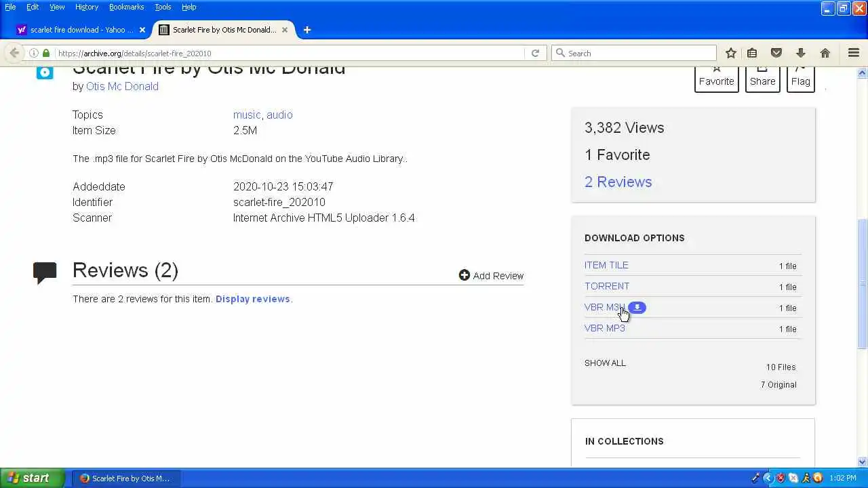Go to Home via house icon
This screenshot has width=868, height=488.
click(x=825, y=53)
